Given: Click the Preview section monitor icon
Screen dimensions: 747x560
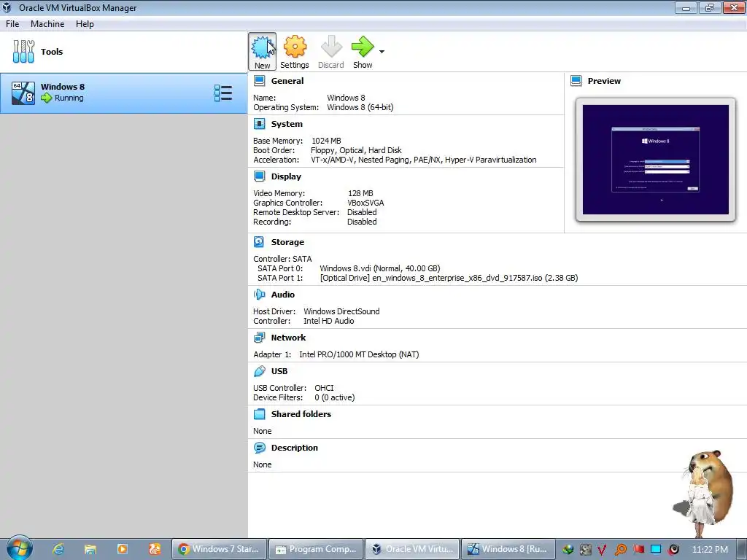Looking at the screenshot, I should [576, 81].
